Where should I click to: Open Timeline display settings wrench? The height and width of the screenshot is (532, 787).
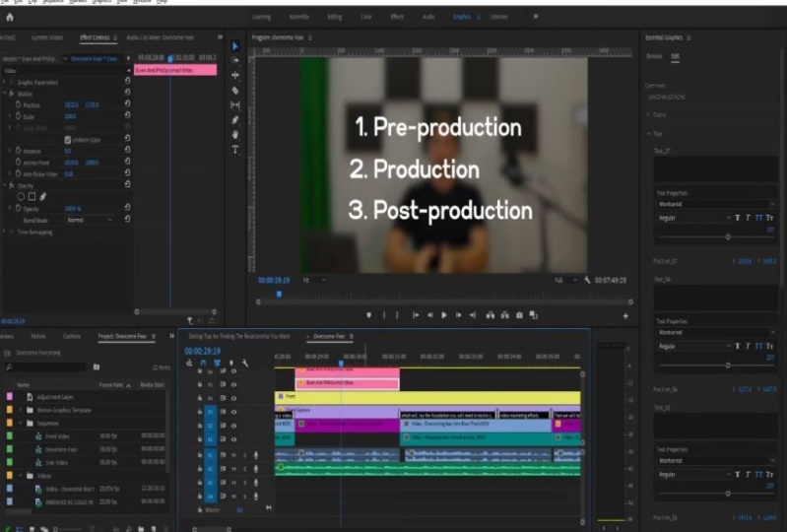[x=245, y=363]
